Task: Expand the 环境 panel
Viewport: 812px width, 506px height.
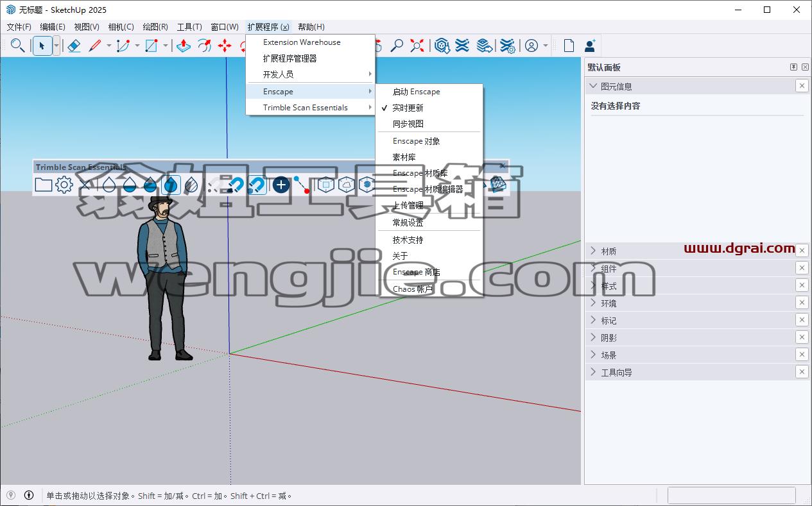Action: coord(593,303)
